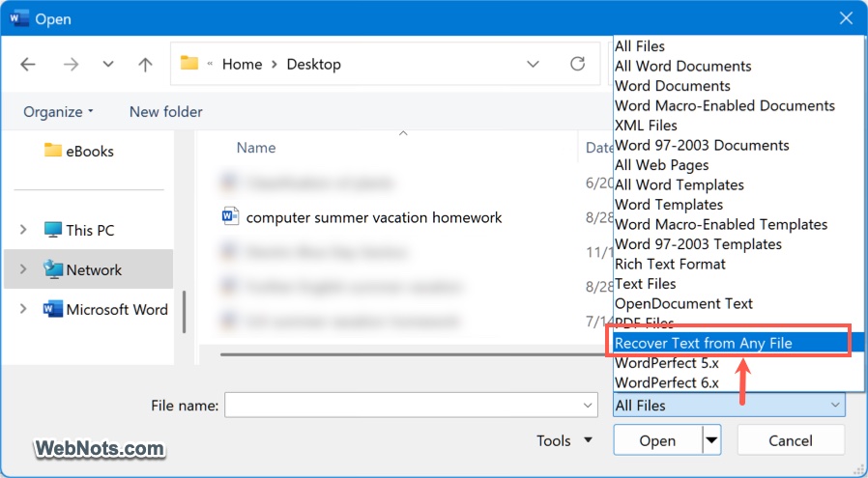Click the Word icon of homework file
868x478 pixels.
tap(230, 215)
